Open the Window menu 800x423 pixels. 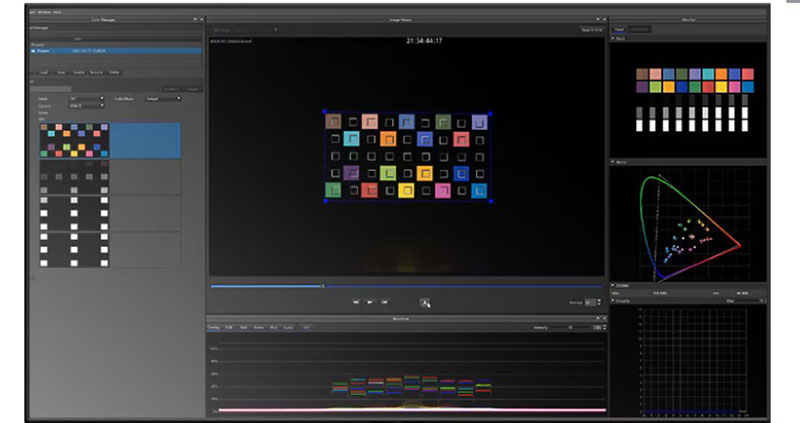[44, 11]
